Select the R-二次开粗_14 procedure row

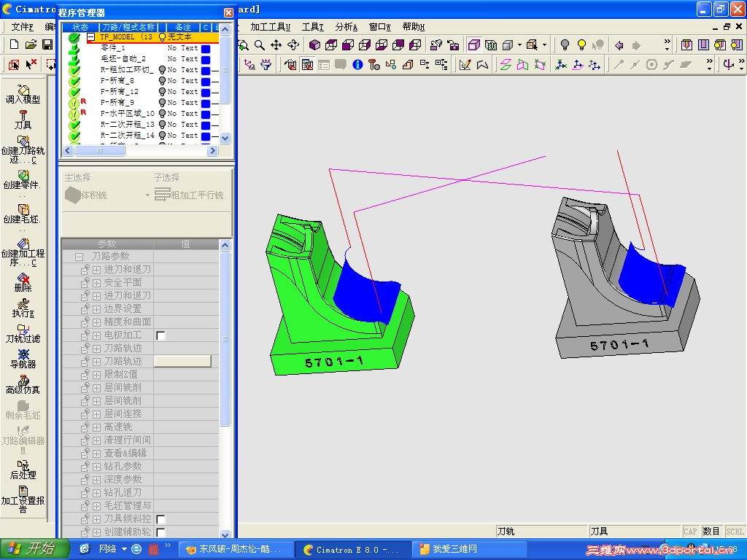tap(141, 135)
